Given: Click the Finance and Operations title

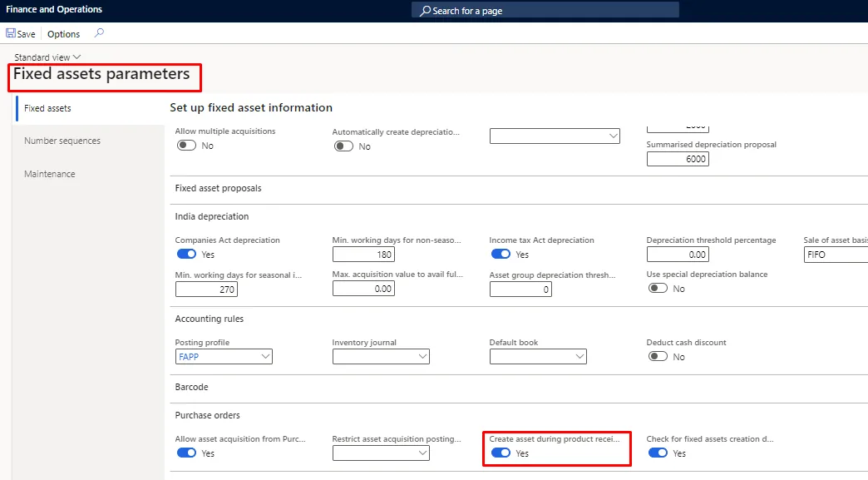Looking at the screenshot, I should click(54, 9).
